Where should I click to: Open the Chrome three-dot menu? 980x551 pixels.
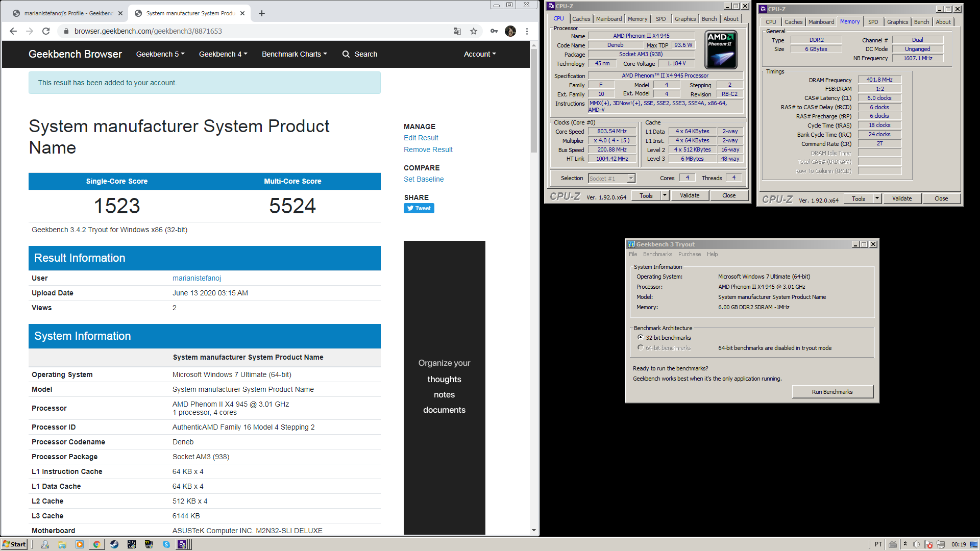tap(527, 31)
